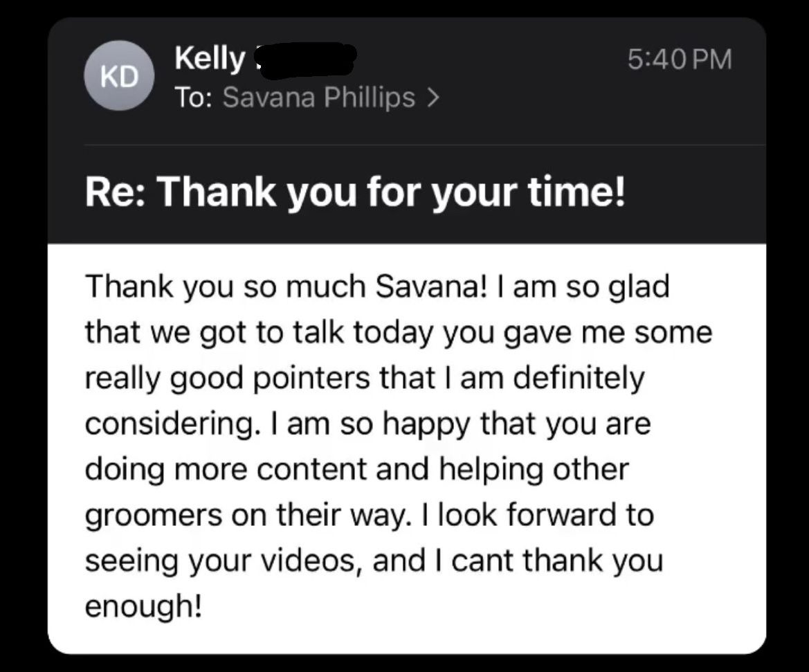Click the phrase 'look forward to'

click(x=546, y=515)
